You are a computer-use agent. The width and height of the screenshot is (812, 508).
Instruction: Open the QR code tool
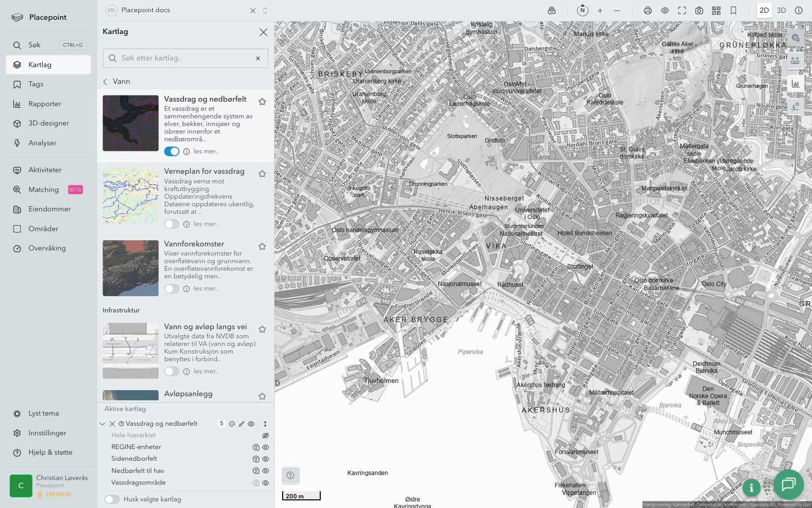point(716,11)
